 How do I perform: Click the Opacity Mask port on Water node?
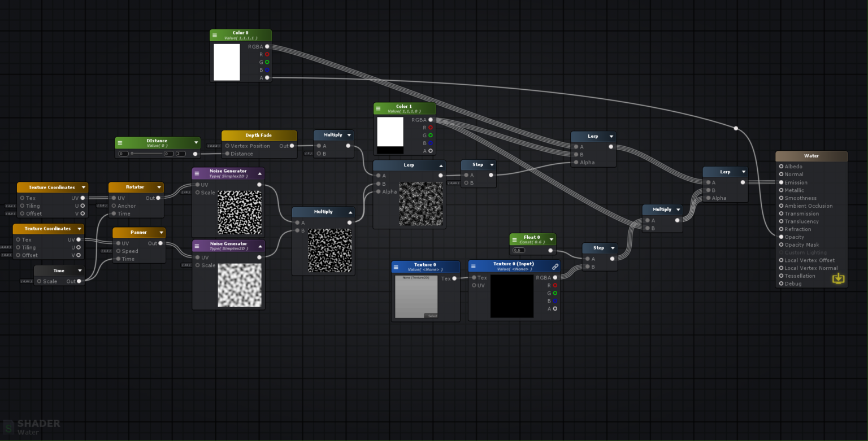[781, 245]
